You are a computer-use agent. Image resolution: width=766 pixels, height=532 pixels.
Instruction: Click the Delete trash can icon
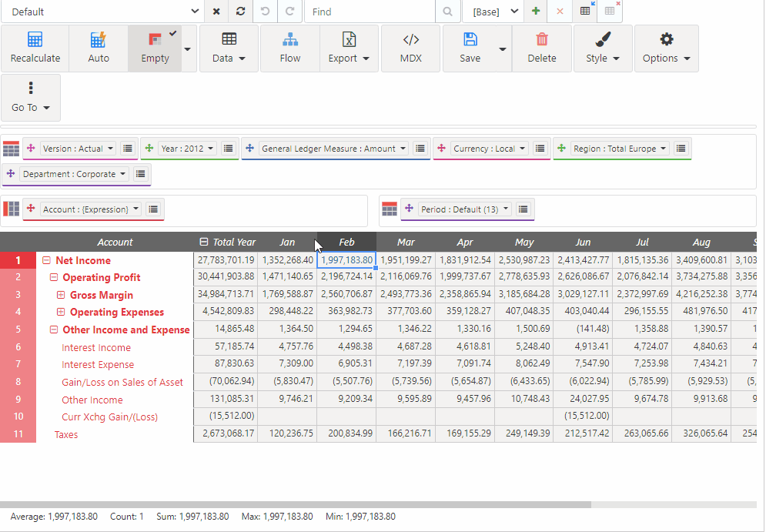pos(541,40)
